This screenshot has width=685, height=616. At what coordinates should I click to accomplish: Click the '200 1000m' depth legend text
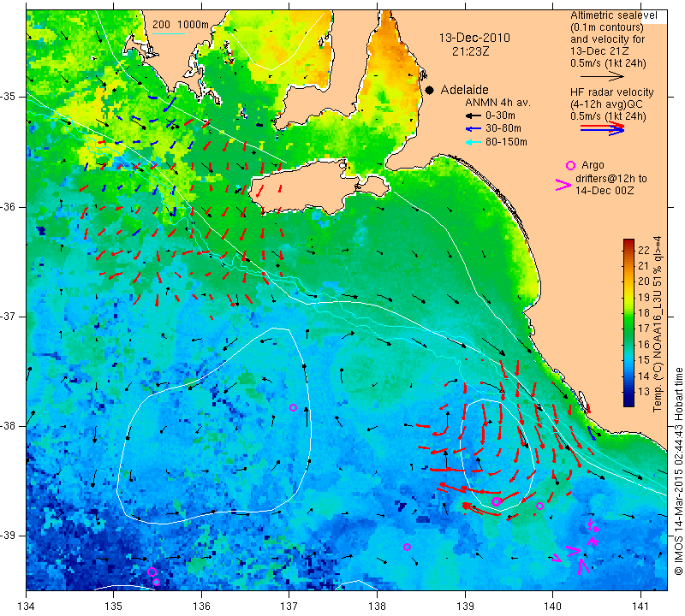click(181, 25)
